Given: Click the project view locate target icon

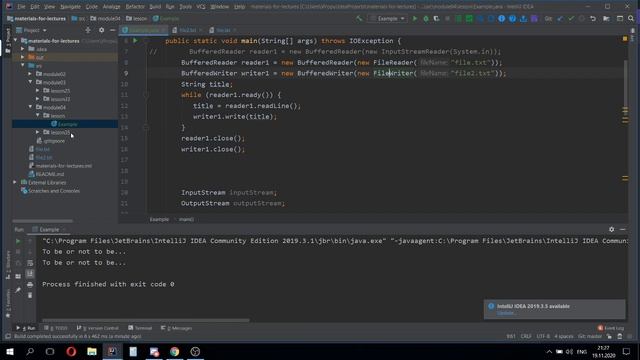Looking at the screenshot, I should [x=88, y=30].
